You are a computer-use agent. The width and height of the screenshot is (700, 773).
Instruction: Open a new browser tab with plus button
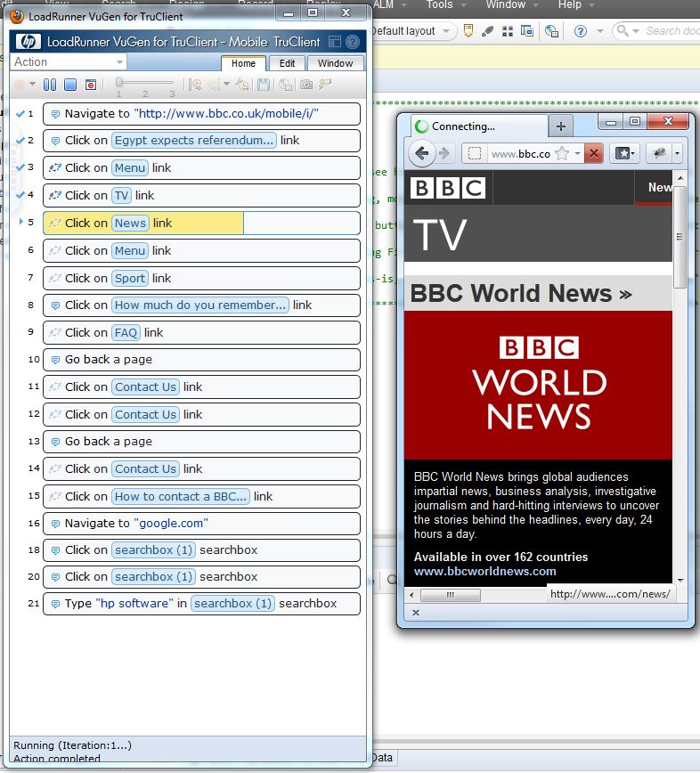(x=560, y=126)
